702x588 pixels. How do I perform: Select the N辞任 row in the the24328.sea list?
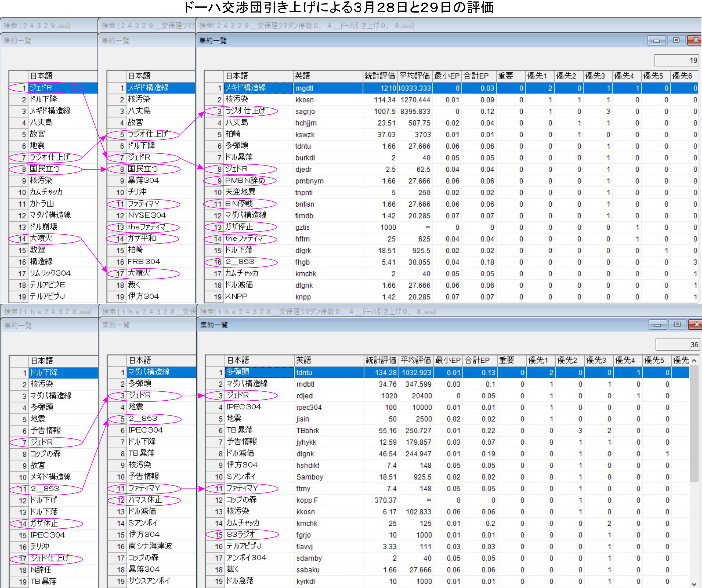[x=54, y=570]
